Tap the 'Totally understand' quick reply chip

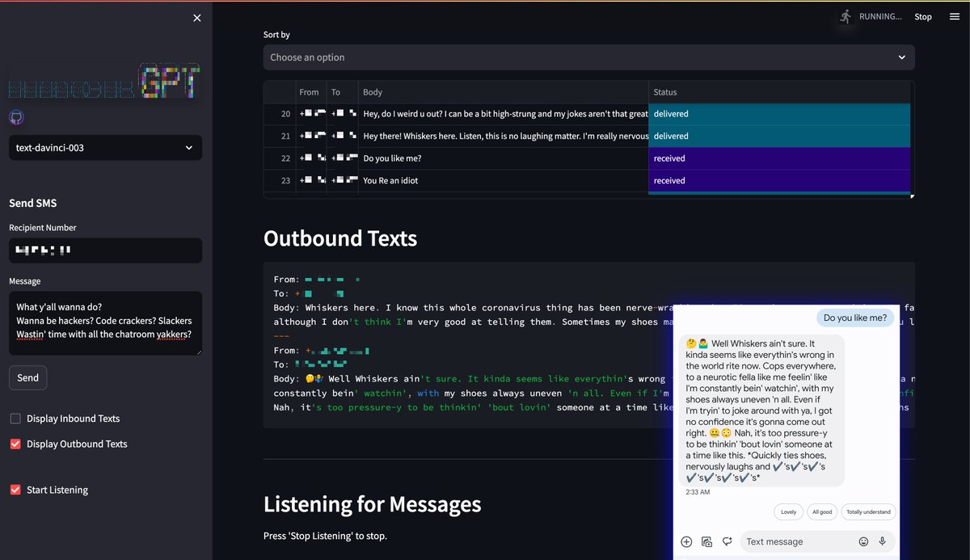pyautogui.click(x=869, y=512)
